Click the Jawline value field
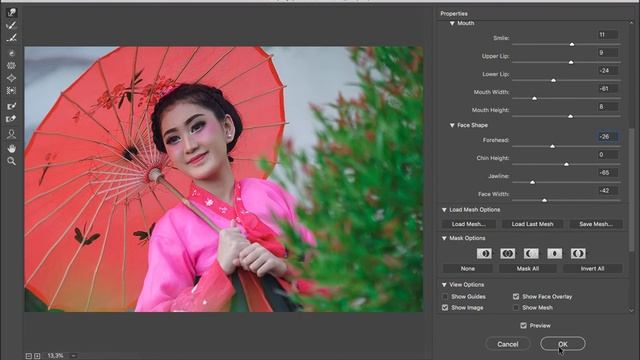640x360 pixels. click(x=608, y=173)
